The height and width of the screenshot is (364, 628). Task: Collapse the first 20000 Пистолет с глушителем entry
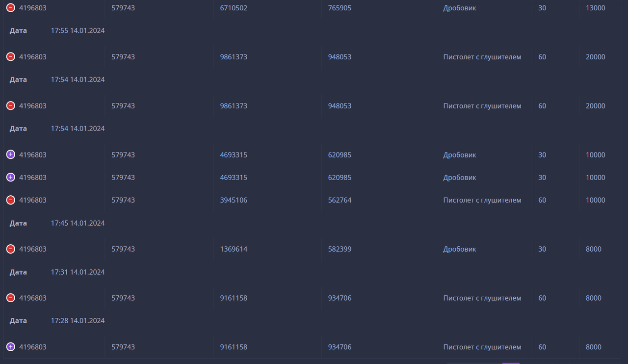point(10,56)
